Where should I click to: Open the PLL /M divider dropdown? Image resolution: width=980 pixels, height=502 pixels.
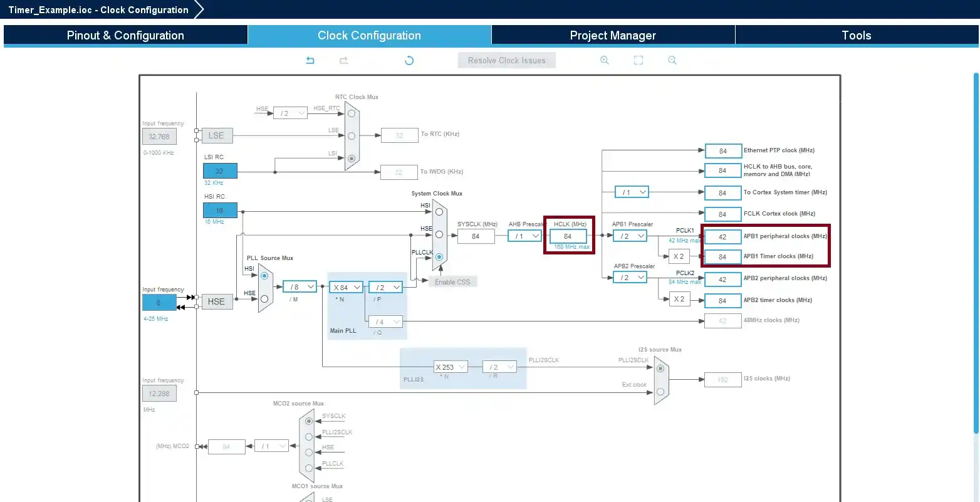300,287
